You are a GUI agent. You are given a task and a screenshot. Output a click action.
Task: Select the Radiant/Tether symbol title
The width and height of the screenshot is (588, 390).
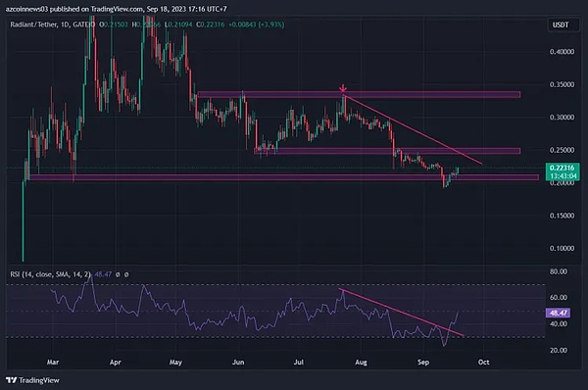click(x=33, y=24)
